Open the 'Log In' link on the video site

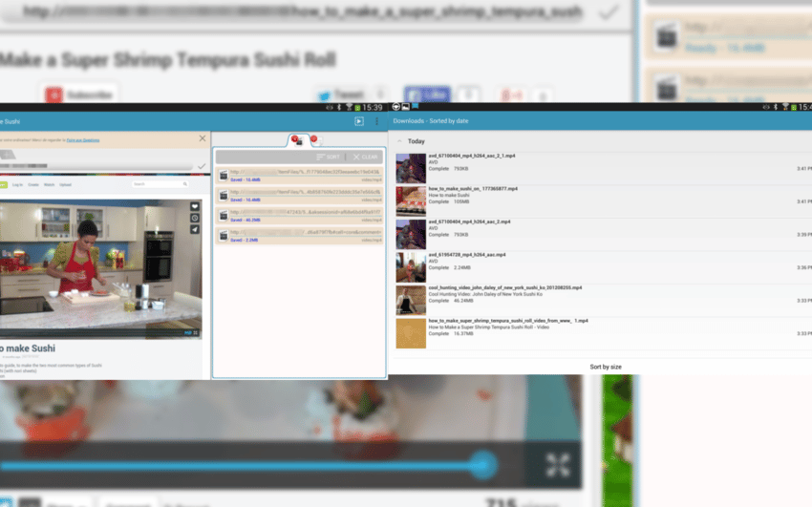click(x=17, y=184)
